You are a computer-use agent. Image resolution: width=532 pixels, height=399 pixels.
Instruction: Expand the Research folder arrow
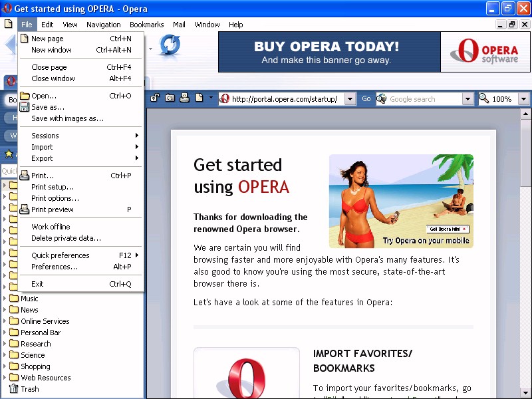click(x=5, y=343)
